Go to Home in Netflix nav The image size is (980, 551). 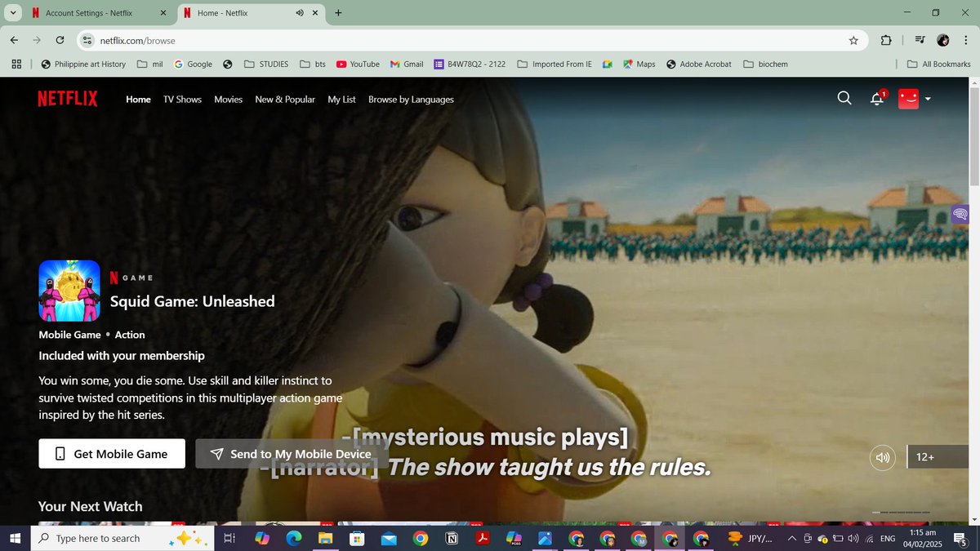click(x=138, y=100)
